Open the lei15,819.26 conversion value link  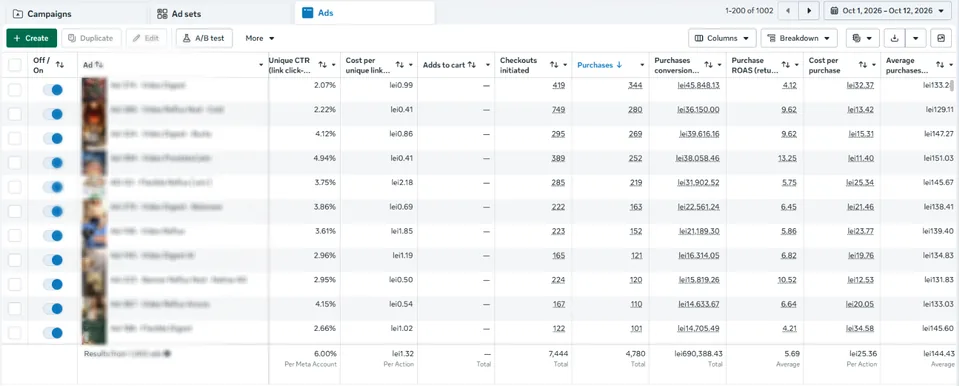tap(698, 280)
